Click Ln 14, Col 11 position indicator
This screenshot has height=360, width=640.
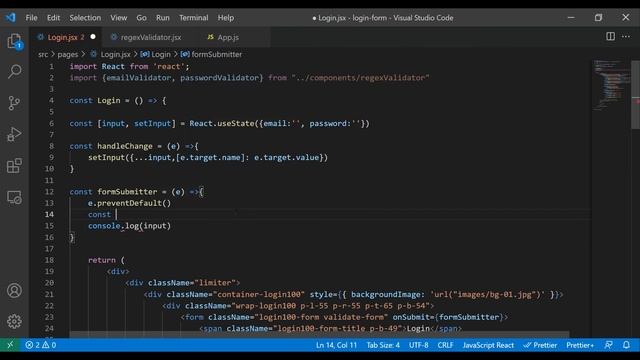(336, 345)
